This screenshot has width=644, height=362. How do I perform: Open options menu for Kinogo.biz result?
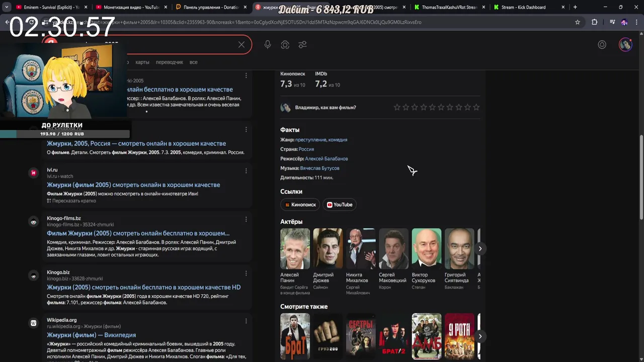pyautogui.click(x=246, y=273)
